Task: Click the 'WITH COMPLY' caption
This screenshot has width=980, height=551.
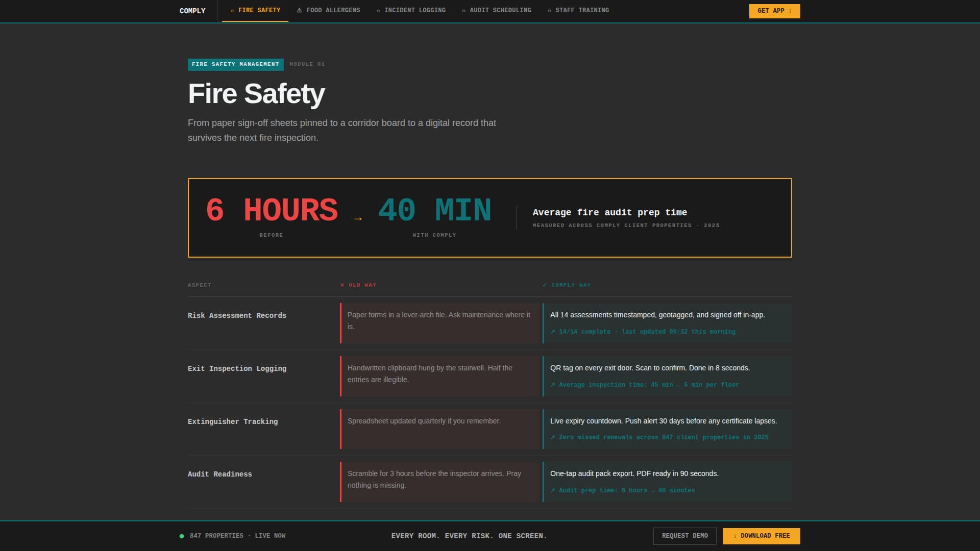Action: pyautogui.click(x=434, y=235)
